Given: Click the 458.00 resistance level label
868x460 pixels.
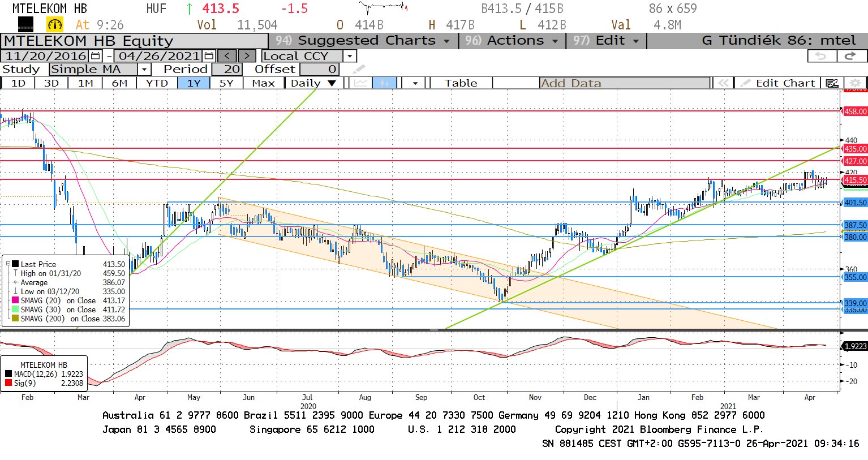Looking at the screenshot, I should (x=855, y=111).
